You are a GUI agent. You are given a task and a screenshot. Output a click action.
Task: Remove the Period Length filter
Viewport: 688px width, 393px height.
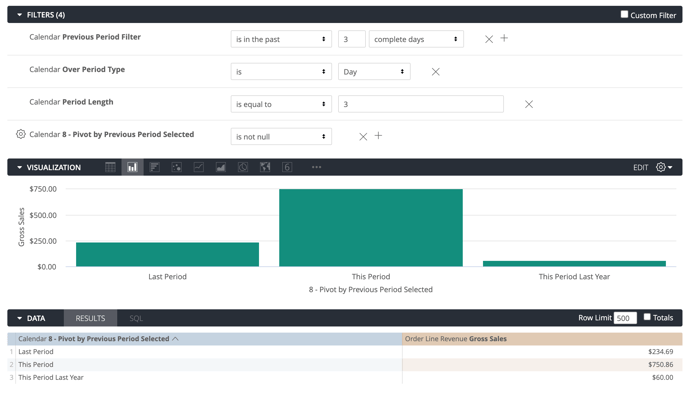529,104
